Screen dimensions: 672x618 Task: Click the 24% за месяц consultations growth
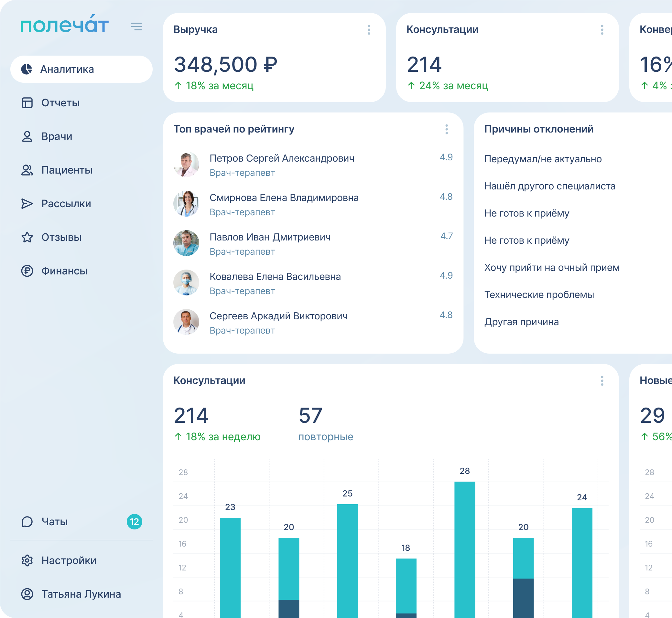(448, 86)
